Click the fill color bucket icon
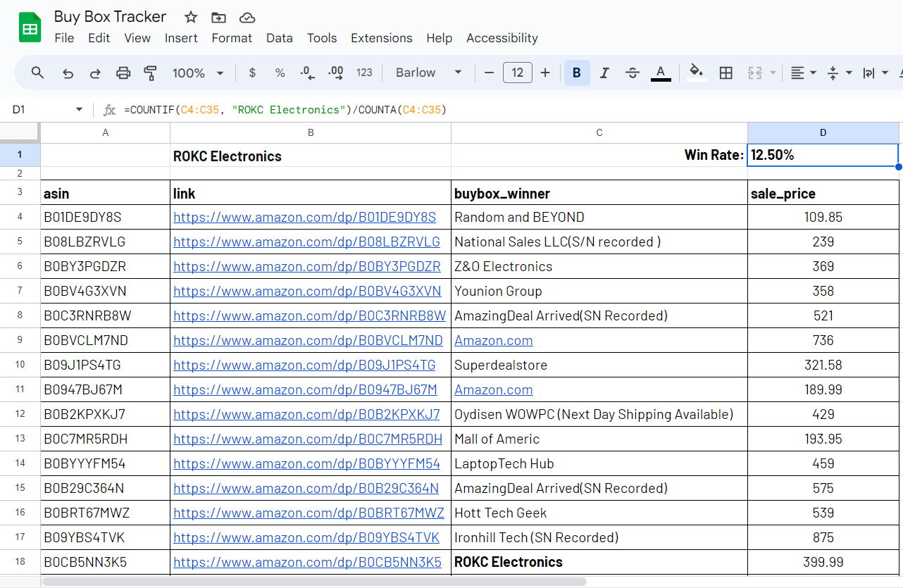This screenshot has width=903, height=588. pos(696,72)
